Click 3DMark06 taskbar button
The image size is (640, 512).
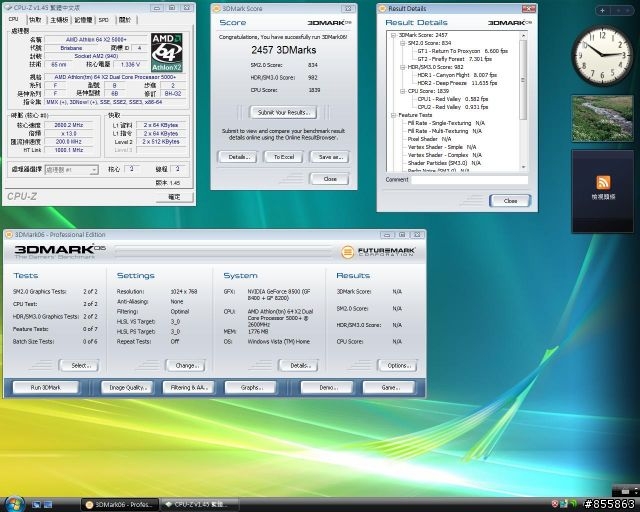coord(120,505)
